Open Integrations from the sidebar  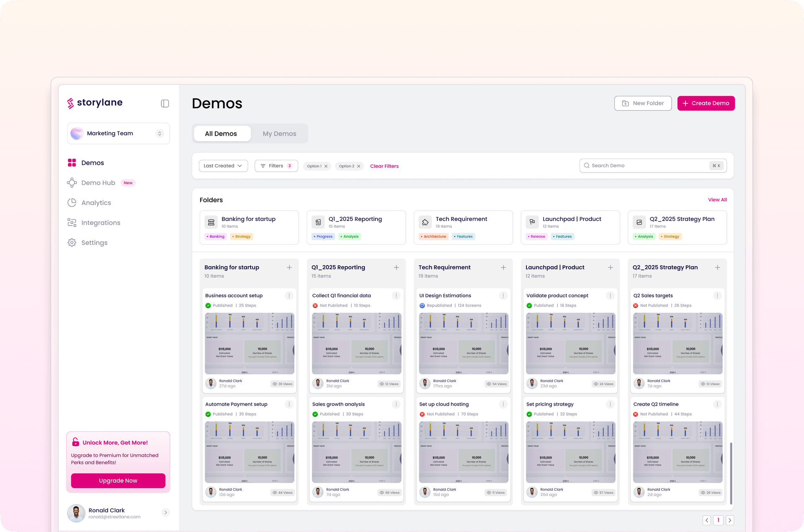coord(100,222)
